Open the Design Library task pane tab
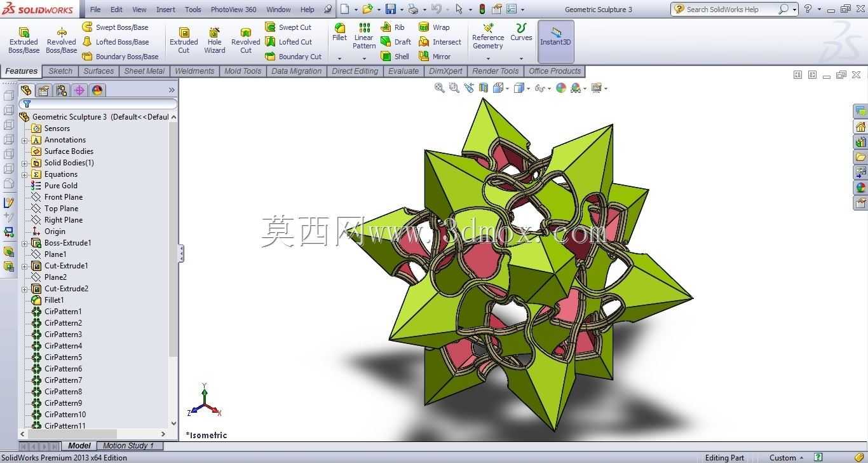The width and height of the screenshot is (868, 463). click(x=860, y=142)
